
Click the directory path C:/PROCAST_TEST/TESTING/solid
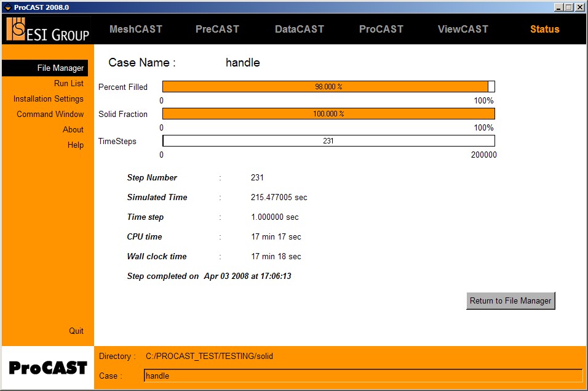coord(209,356)
